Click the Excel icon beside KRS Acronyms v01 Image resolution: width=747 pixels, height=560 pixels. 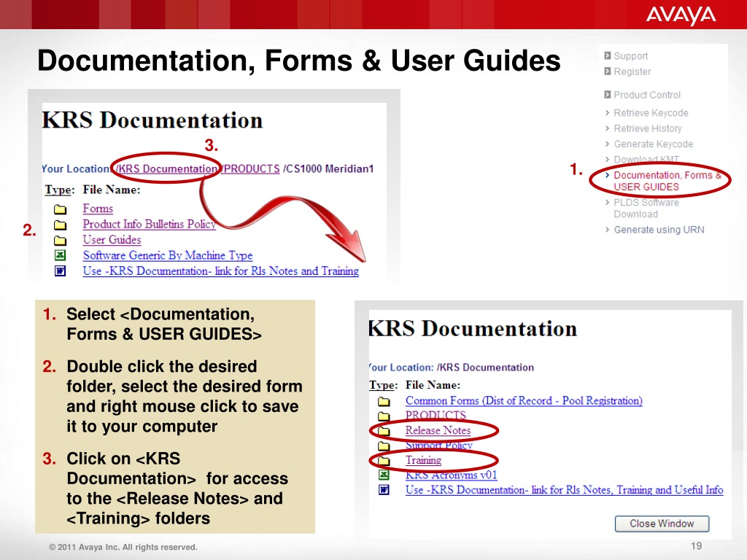(384, 475)
